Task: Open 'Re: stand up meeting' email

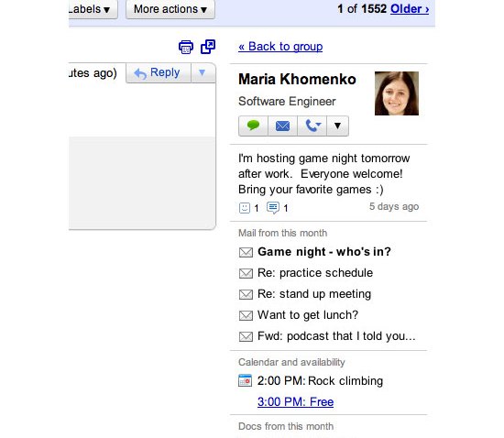Action: tap(314, 294)
